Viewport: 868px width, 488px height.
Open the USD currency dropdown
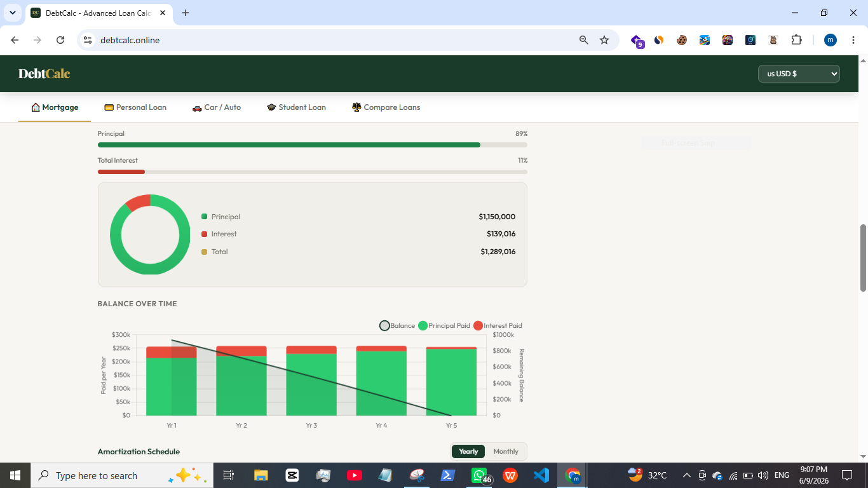pyautogui.click(x=799, y=74)
